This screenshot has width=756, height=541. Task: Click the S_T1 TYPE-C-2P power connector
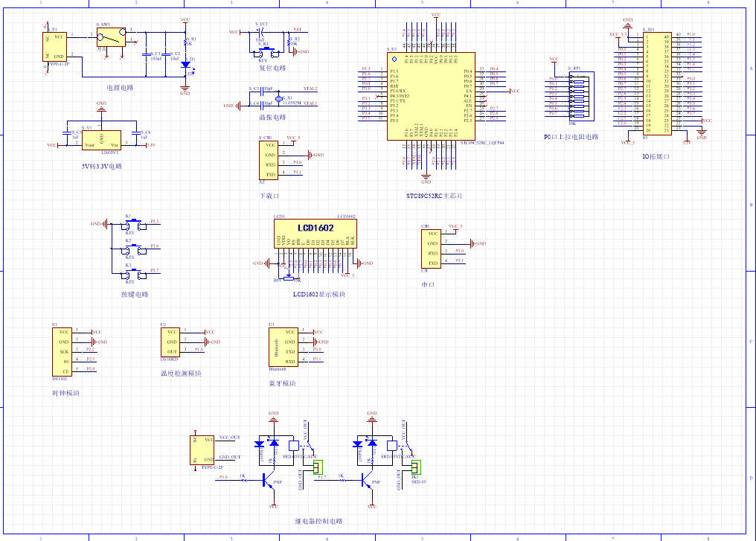[57, 46]
